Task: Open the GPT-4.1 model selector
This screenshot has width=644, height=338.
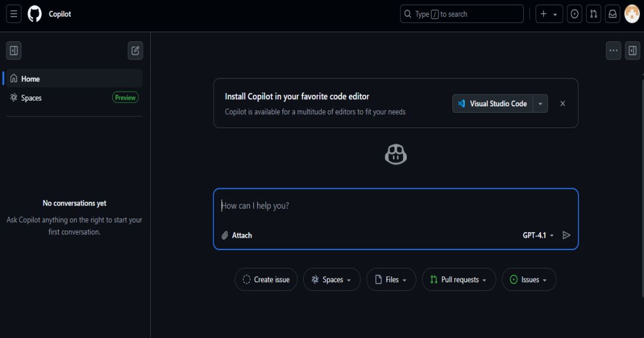Action: pos(538,235)
